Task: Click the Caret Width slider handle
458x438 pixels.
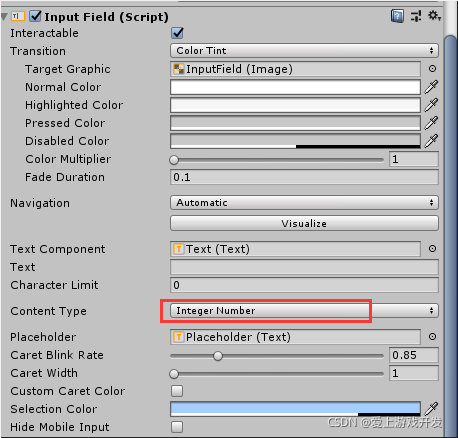Action: [174, 374]
